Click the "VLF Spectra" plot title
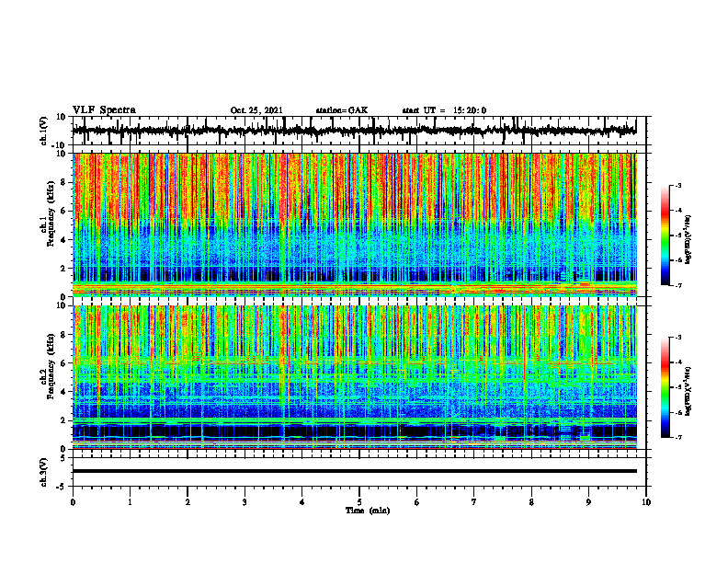The width and height of the screenshot is (728, 563). point(104,110)
